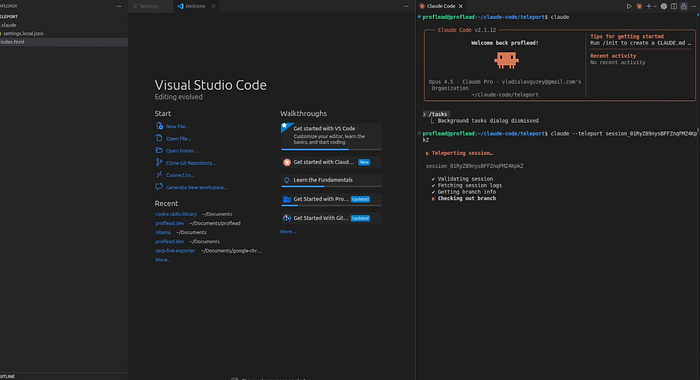Click 'Checking out branch' line
700x380 pixels.
coord(467,198)
